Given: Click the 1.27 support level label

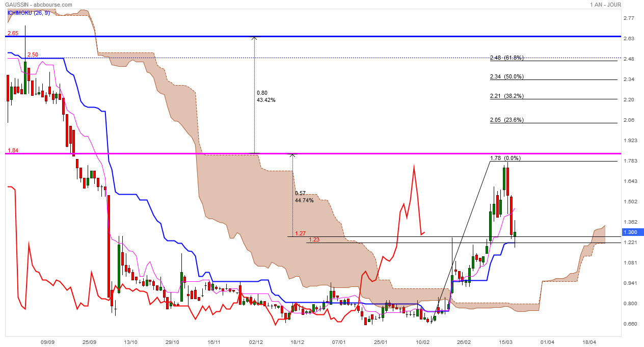Looking at the screenshot, I should (300, 234).
